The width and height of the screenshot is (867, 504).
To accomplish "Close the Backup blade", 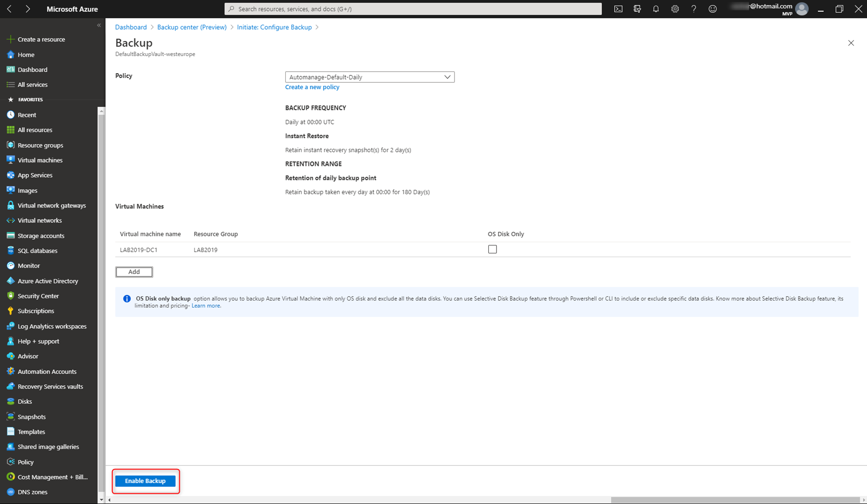I will click(x=851, y=43).
